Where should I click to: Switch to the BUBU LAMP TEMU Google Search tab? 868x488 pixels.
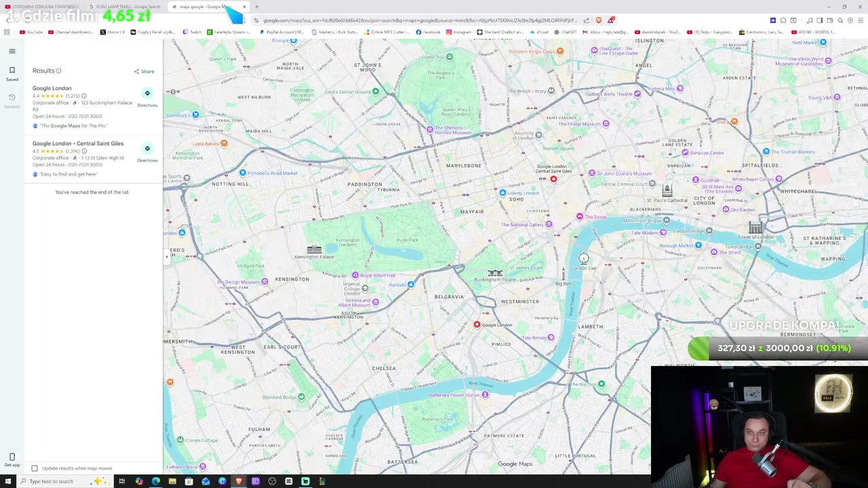(125, 7)
